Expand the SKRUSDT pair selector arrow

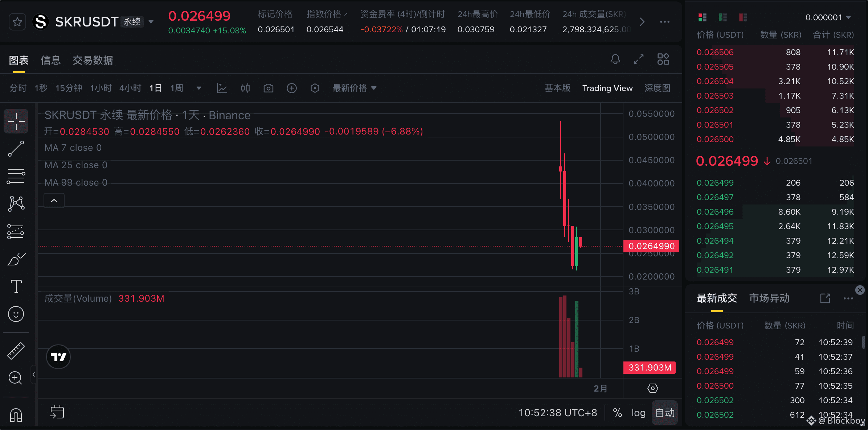151,22
